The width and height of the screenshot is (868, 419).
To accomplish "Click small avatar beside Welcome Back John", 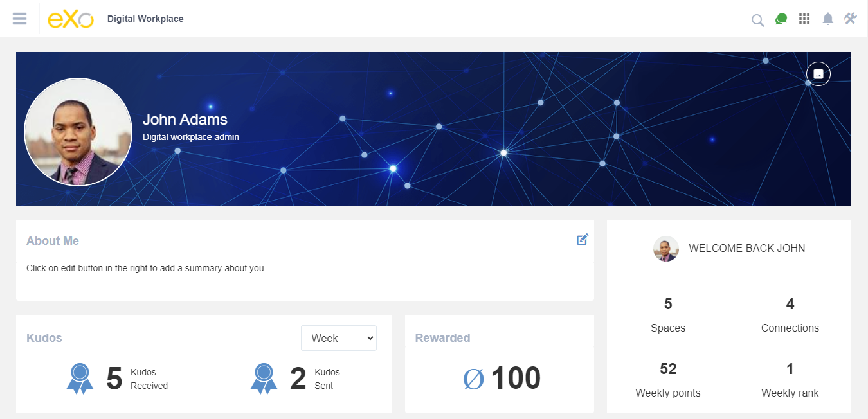I will point(666,249).
